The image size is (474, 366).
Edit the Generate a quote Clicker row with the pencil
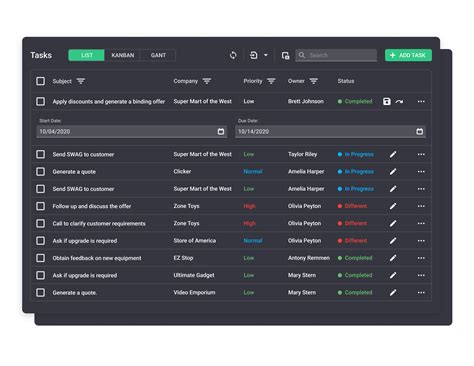click(393, 172)
